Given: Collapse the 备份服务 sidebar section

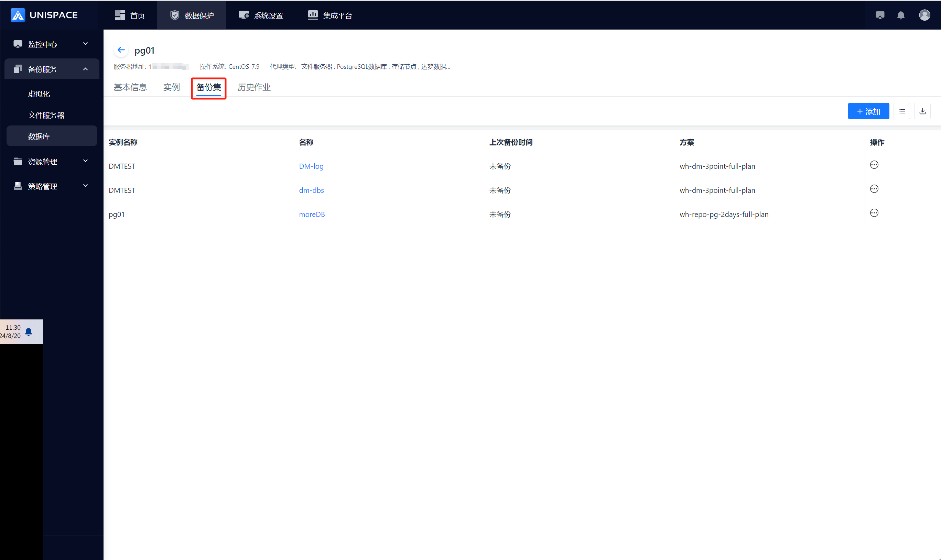Looking at the screenshot, I should click(51, 69).
